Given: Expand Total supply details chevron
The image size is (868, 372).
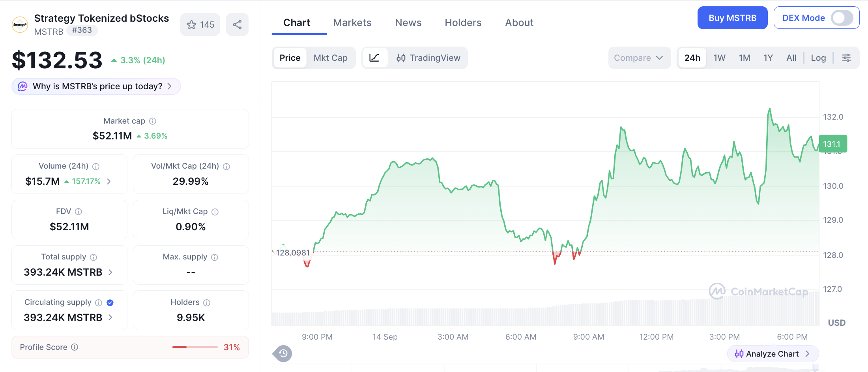Looking at the screenshot, I should coord(110,272).
